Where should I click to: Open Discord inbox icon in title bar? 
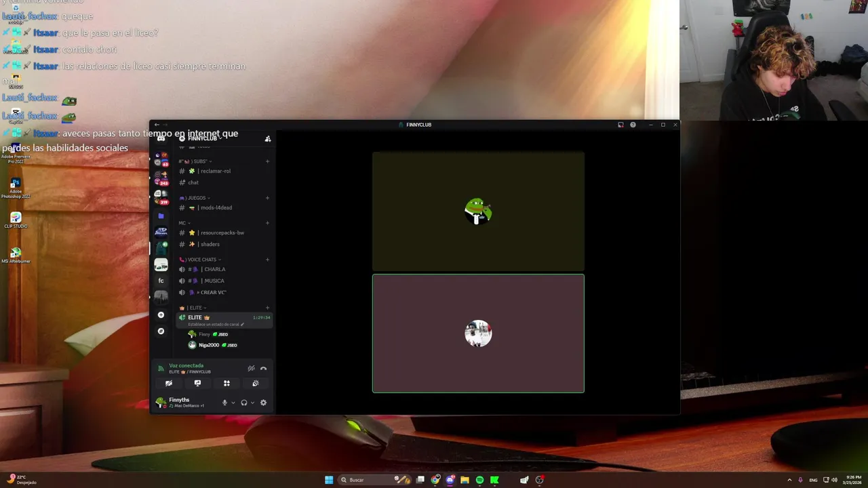[x=620, y=125]
